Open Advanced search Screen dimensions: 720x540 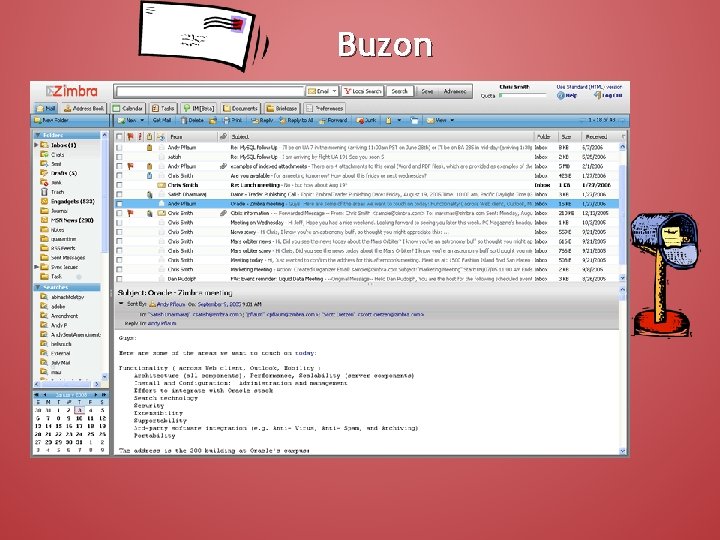click(x=455, y=91)
